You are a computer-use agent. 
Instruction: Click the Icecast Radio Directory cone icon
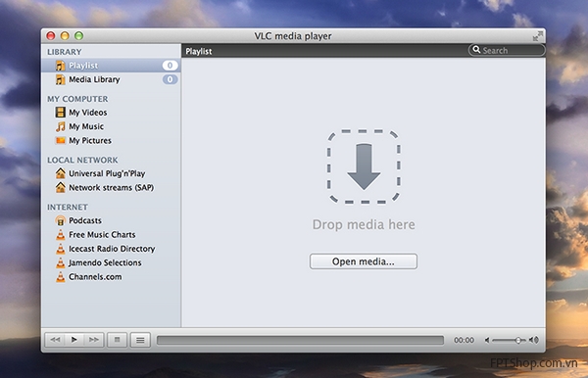pos(60,249)
